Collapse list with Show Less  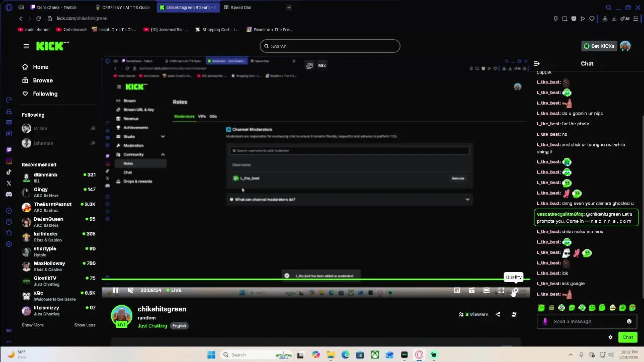click(85, 325)
